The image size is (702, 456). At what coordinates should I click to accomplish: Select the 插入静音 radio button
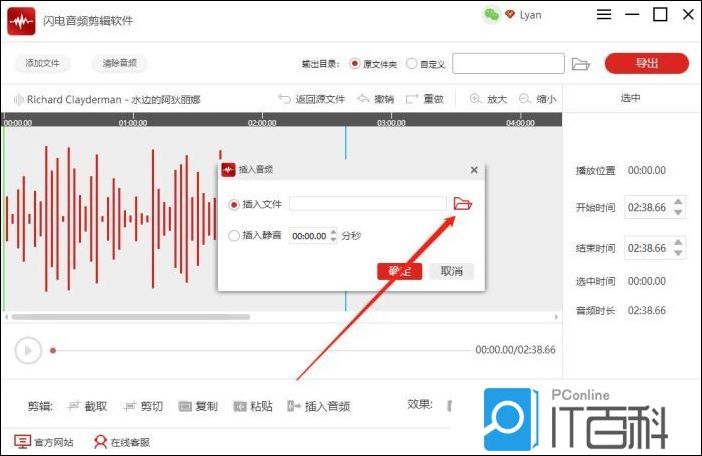234,235
